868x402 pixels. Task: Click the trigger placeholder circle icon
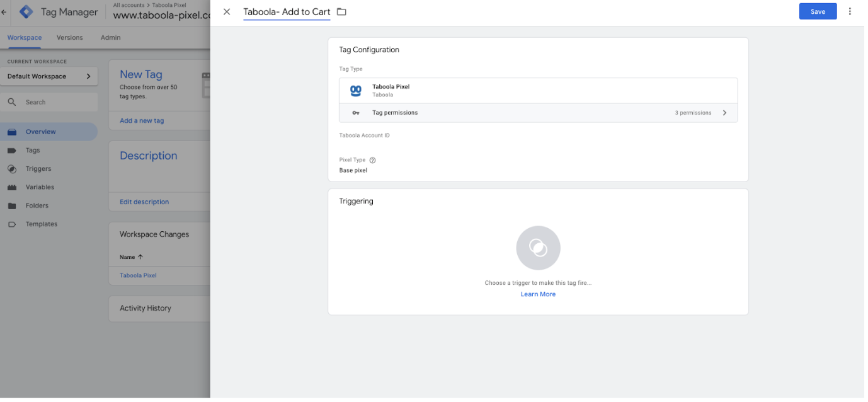(x=538, y=248)
